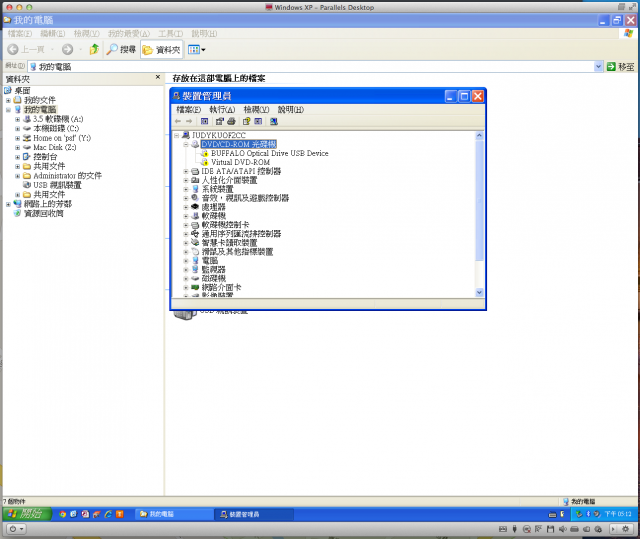Collapse the JUDYKUOF2CC root node
The width and height of the screenshot is (640, 539).
[x=176, y=135]
